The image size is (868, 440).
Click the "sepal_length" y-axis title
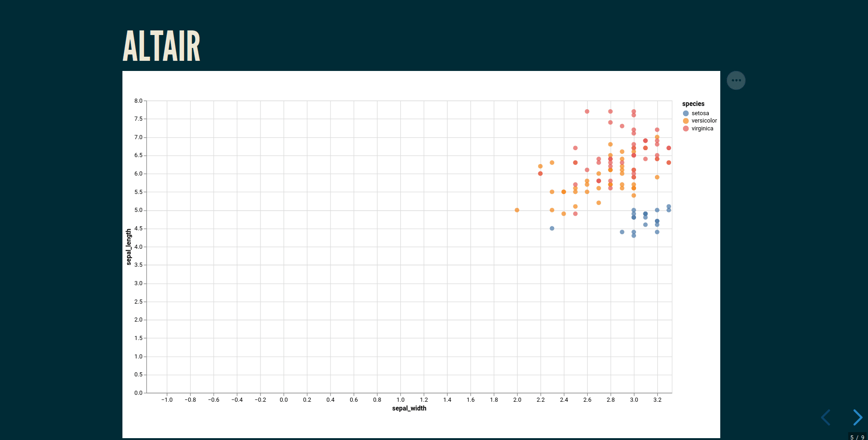click(129, 247)
